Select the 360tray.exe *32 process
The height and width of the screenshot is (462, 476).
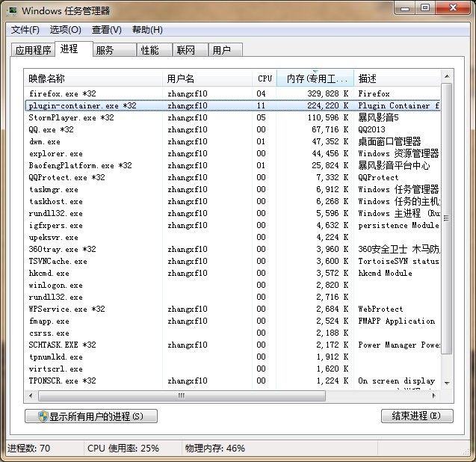pyautogui.click(x=232, y=249)
